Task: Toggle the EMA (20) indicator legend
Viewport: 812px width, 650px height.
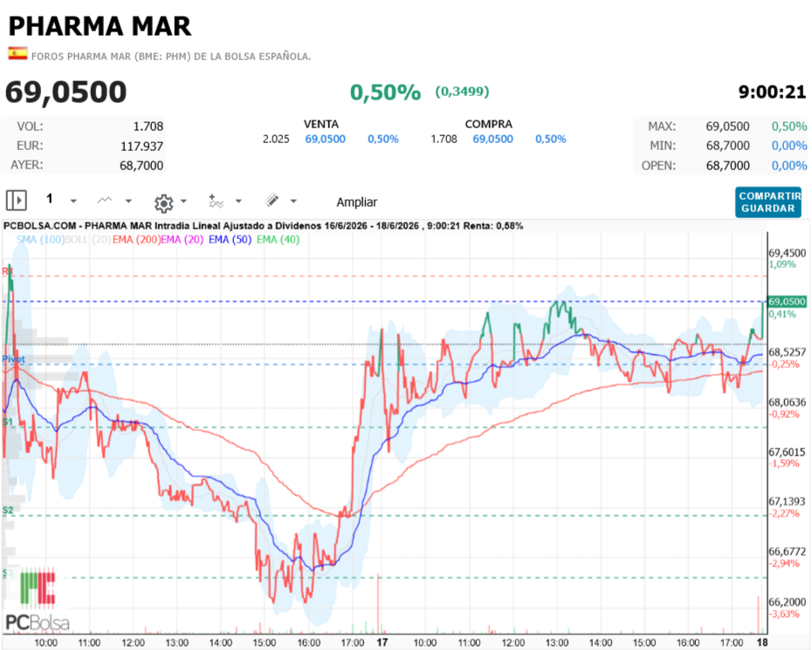Action: [182, 240]
